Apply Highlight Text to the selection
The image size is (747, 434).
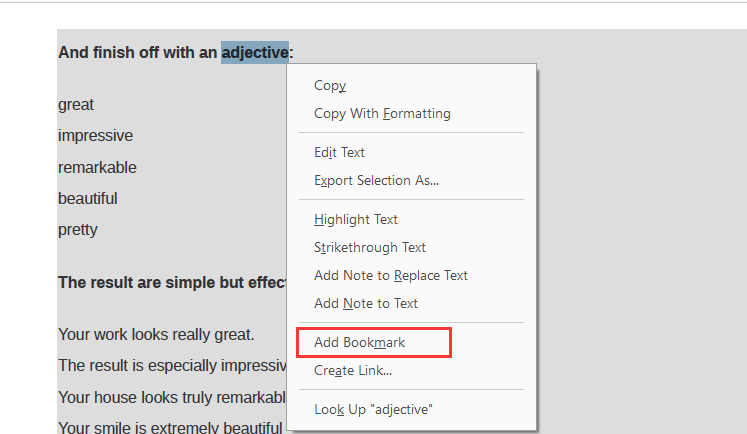pos(355,220)
